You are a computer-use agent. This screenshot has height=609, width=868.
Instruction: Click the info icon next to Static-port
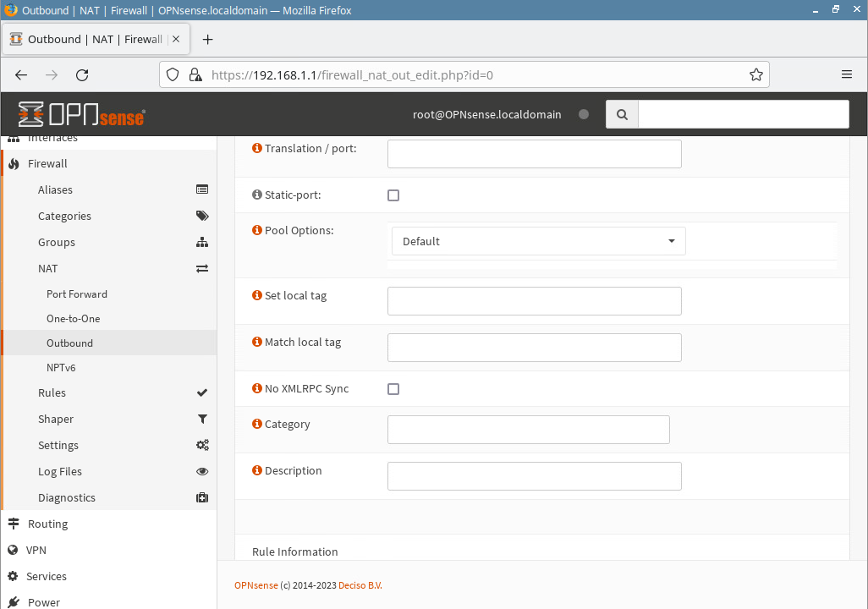[x=257, y=195]
